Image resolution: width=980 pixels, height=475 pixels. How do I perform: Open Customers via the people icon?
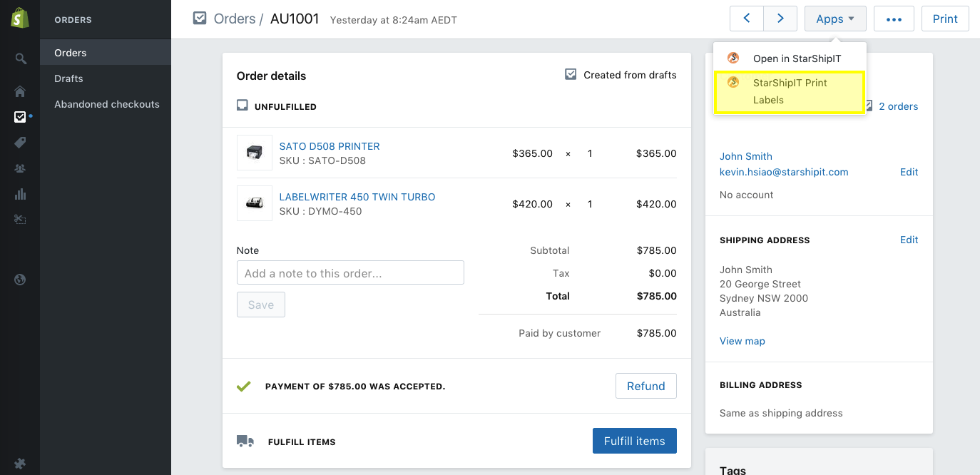(x=20, y=168)
